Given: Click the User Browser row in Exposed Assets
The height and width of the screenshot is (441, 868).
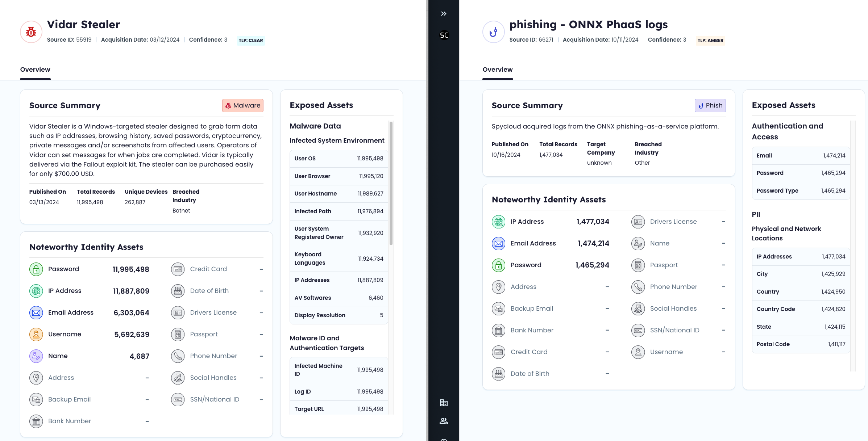Looking at the screenshot, I should point(339,176).
